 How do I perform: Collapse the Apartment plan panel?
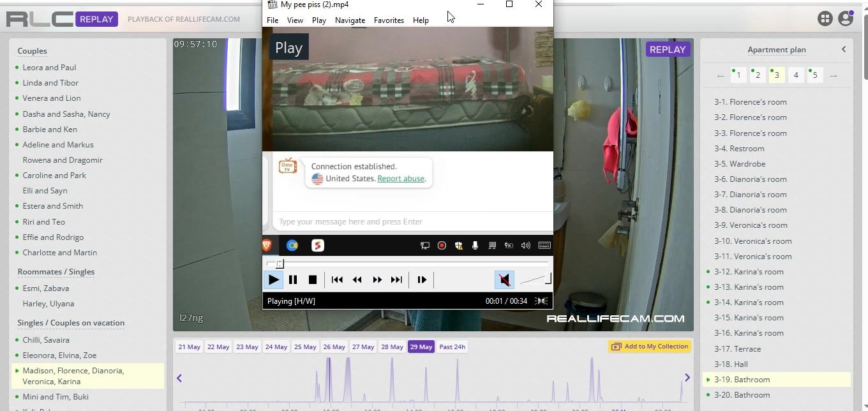[x=843, y=49]
